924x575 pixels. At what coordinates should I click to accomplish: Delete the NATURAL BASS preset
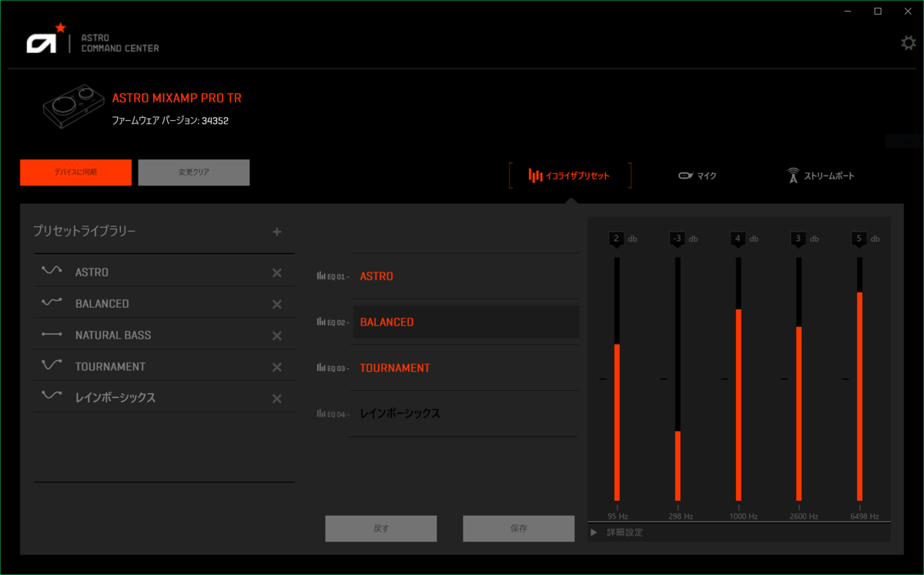click(277, 336)
